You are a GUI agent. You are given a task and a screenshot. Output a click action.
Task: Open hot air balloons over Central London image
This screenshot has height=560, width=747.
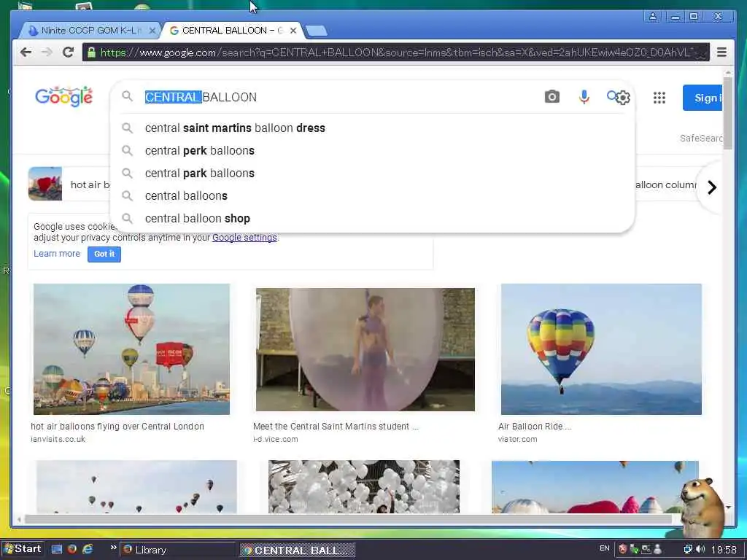131,349
